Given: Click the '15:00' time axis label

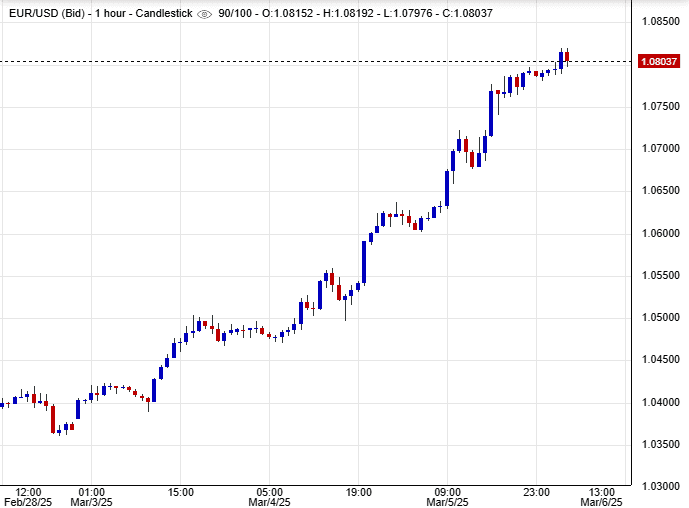Looking at the screenshot, I should pyautogui.click(x=181, y=492).
